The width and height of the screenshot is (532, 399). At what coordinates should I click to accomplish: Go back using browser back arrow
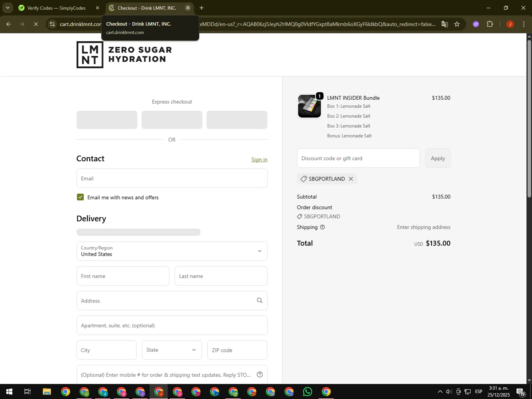click(9, 24)
